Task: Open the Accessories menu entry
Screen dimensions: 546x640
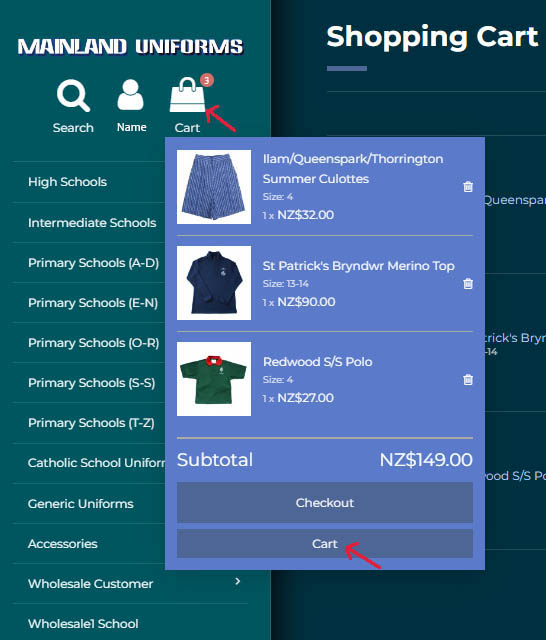Action: tap(63, 544)
